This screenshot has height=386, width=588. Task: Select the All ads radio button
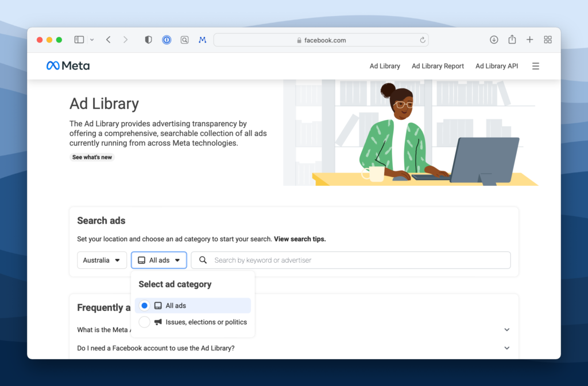[x=145, y=306]
